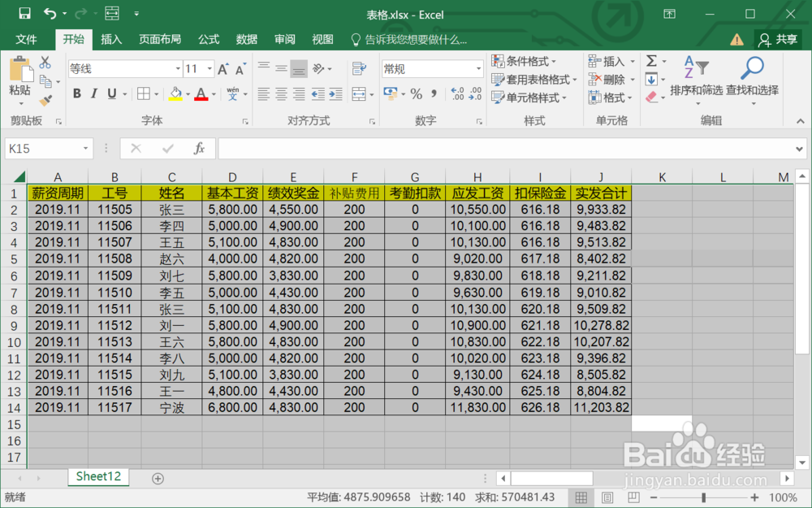Image resolution: width=812 pixels, height=508 pixels.
Task: Switch to 页面布局 tab
Action: 160,39
